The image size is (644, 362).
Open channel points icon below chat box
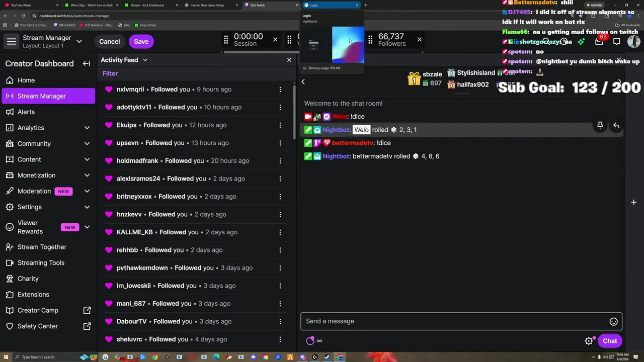tap(310, 341)
